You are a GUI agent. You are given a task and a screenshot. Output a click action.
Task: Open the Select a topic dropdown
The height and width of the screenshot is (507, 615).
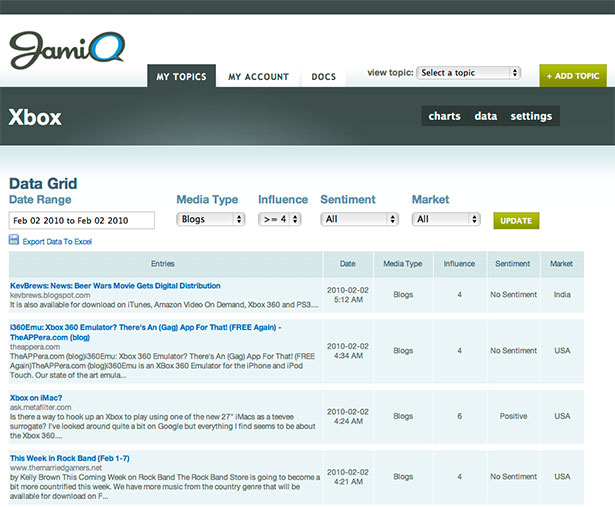[469, 73]
